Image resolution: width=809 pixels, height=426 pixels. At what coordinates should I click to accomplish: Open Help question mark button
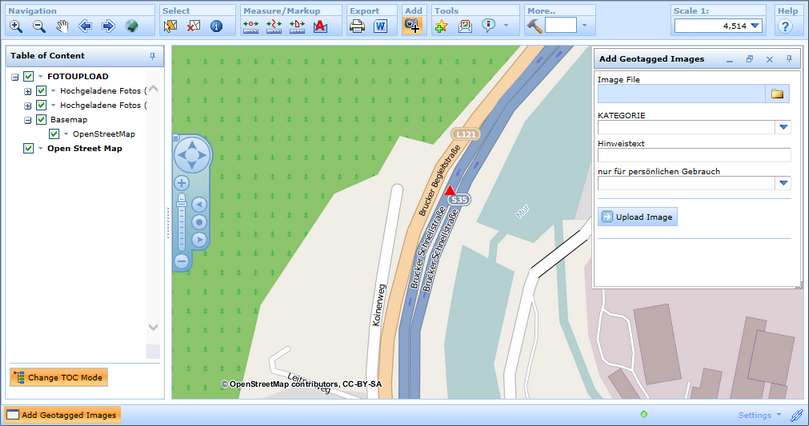(785, 27)
